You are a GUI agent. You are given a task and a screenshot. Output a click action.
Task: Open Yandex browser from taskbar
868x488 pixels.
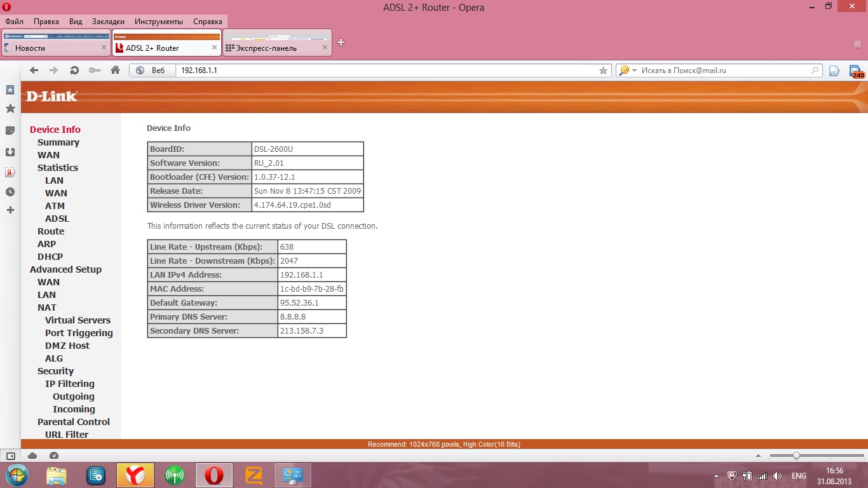click(134, 475)
